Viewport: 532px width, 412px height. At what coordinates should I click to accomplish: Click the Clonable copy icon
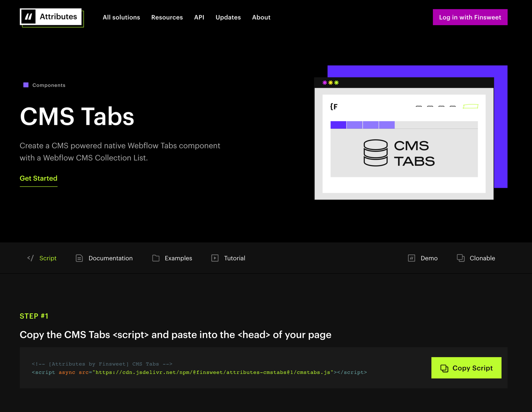pyautogui.click(x=461, y=258)
